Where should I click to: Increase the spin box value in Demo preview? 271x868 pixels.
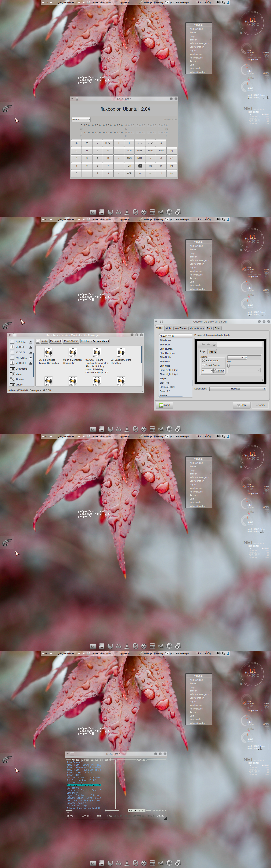tap(212, 369)
